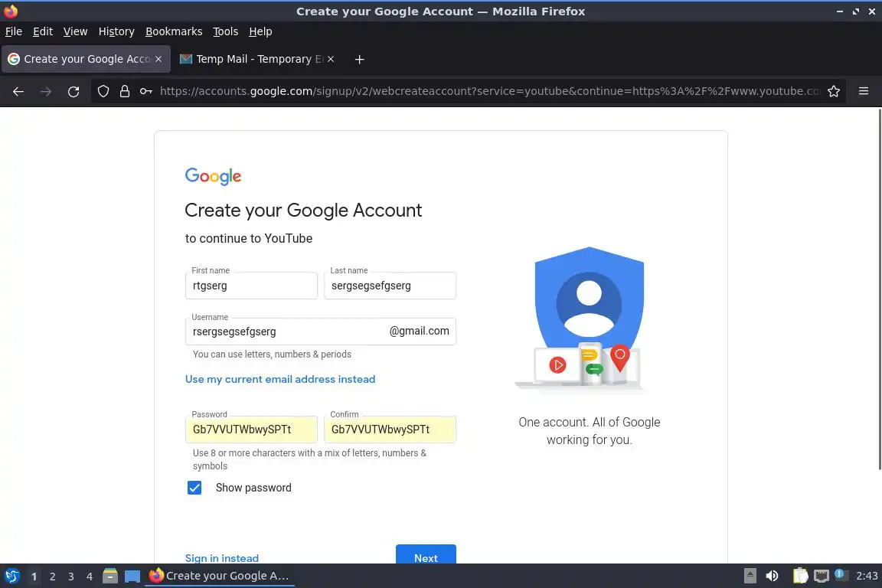882x588 pixels.
Task: Close the Create your Google Account tab
Action: click(x=158, y=59)
